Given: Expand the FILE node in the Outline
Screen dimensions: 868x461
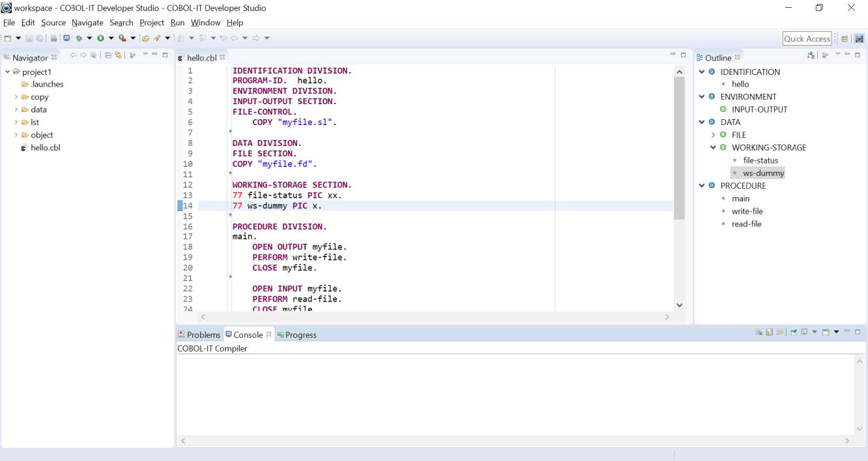Looking at the screenshot, I should (x=712, y=135).
